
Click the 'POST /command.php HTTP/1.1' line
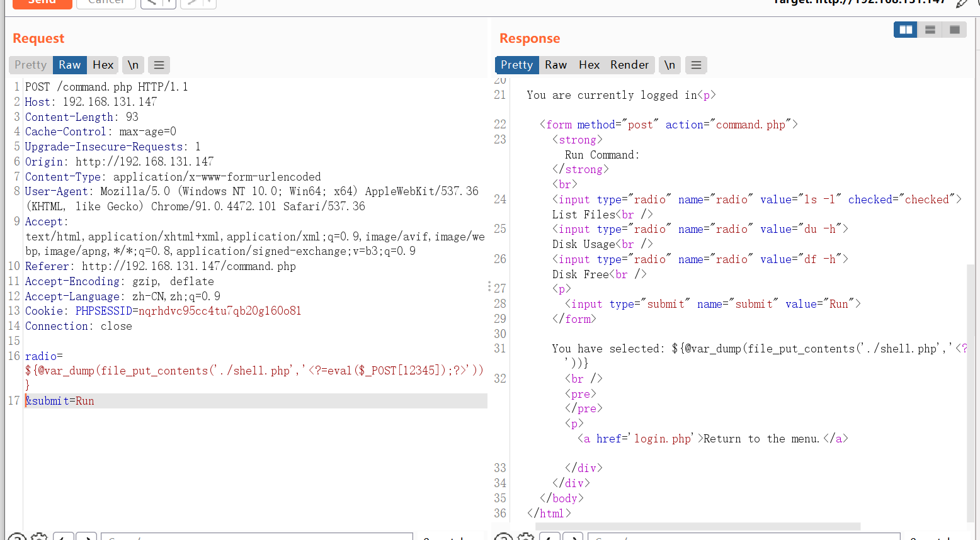pos(106,87)
